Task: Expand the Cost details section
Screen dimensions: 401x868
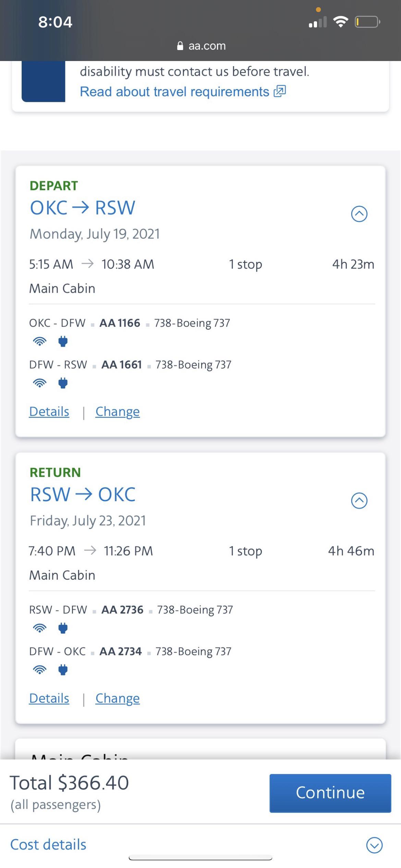Action: tap(374, 845)
